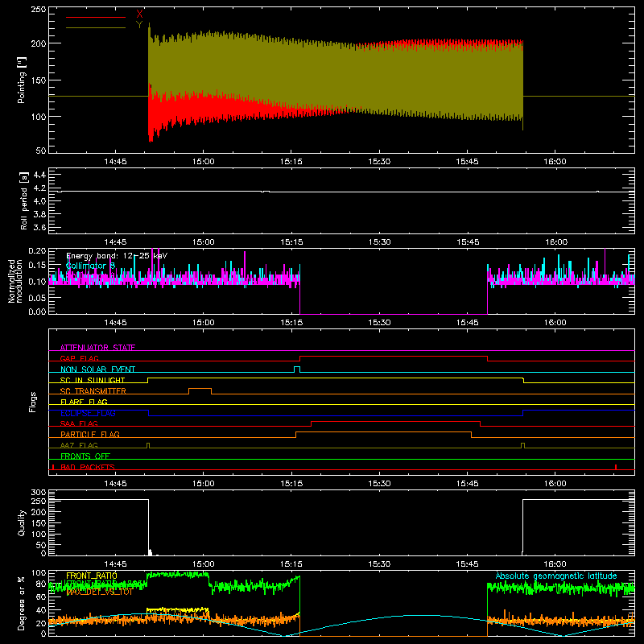Click the BAD_PACKETS spike after 16:00
Image resolution: width=644 pixels, height=644 pixels.
pyautogui.click(x=616, y=467)
